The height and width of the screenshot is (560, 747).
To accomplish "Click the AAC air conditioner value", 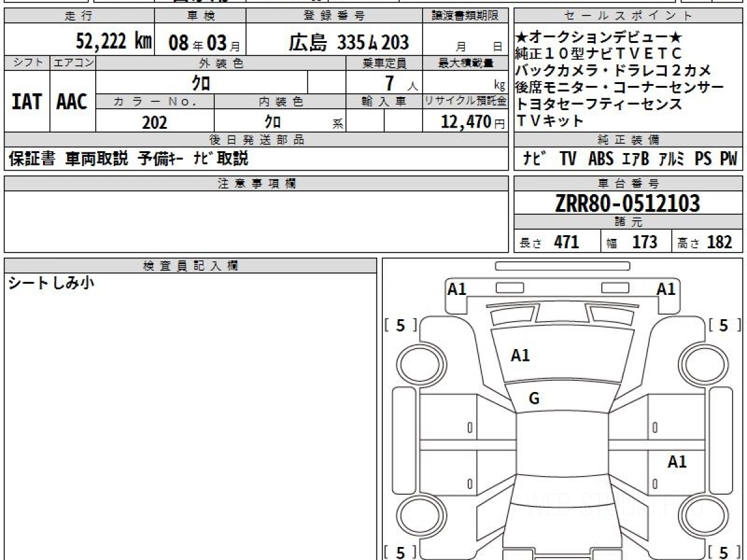I will pos(72,101).
